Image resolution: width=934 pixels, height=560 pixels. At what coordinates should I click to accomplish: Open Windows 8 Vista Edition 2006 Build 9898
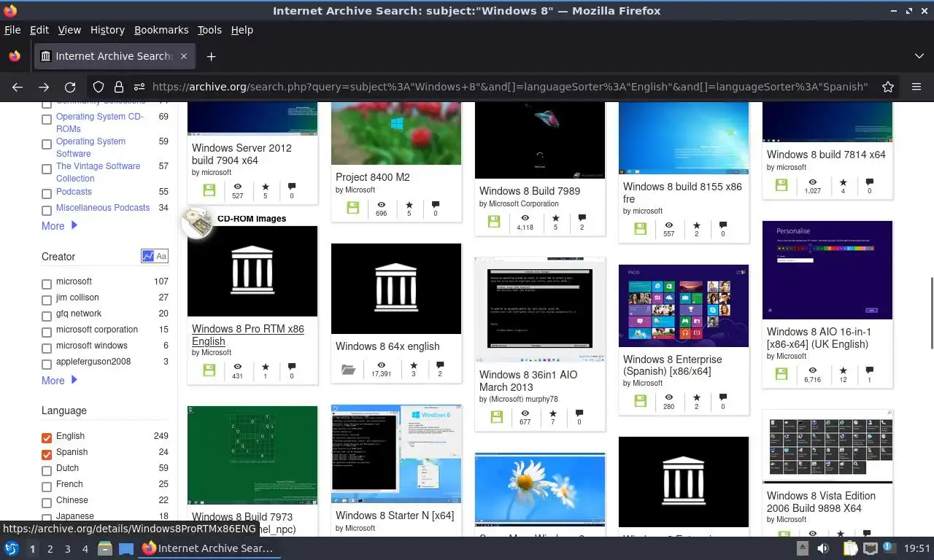tap(821, 502)
